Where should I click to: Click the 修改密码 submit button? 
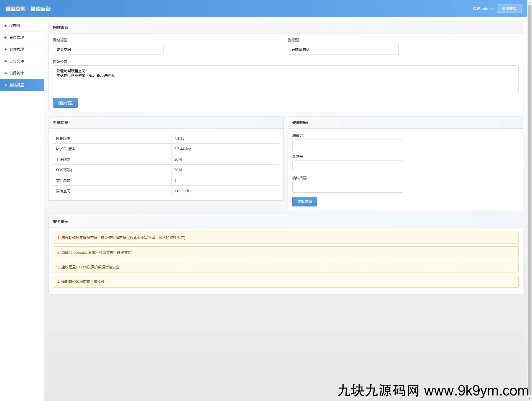(x=305, y=202)
